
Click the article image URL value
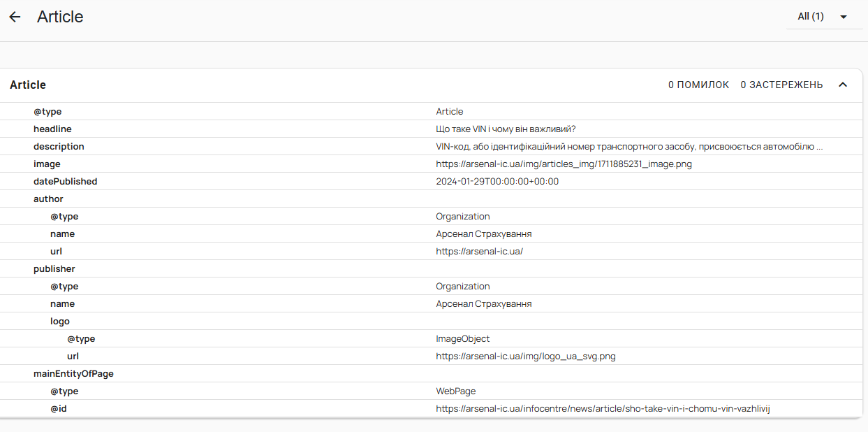(x=564, y=164)
